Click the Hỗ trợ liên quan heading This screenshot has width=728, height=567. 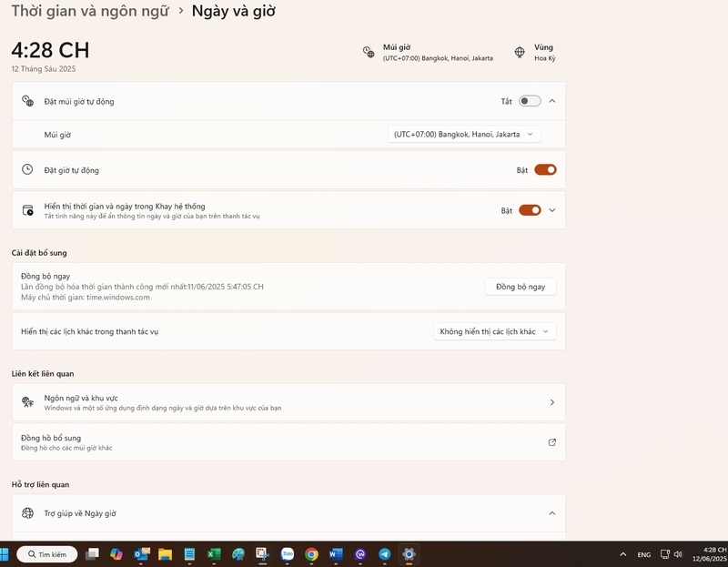click(x=40, y=484)
